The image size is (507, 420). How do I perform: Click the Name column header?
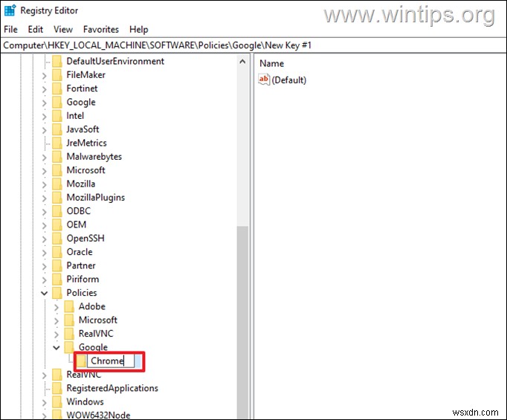(271, 63)
